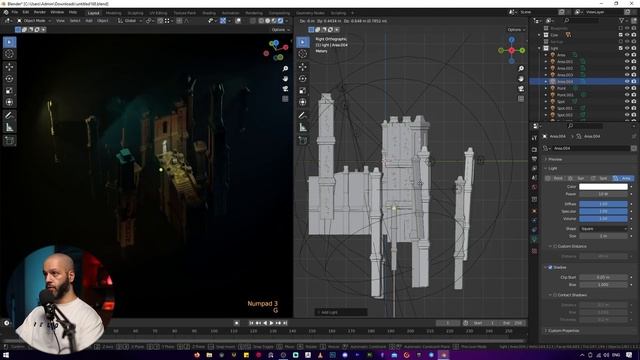
Task: Click the Power value field
Action: click(603, 194)
